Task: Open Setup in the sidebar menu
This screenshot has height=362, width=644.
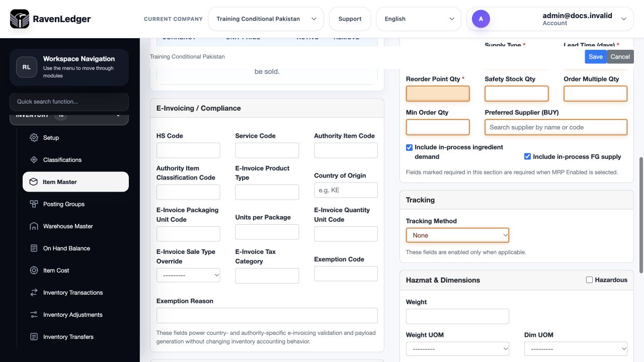Action: click(x=75, y=138)
